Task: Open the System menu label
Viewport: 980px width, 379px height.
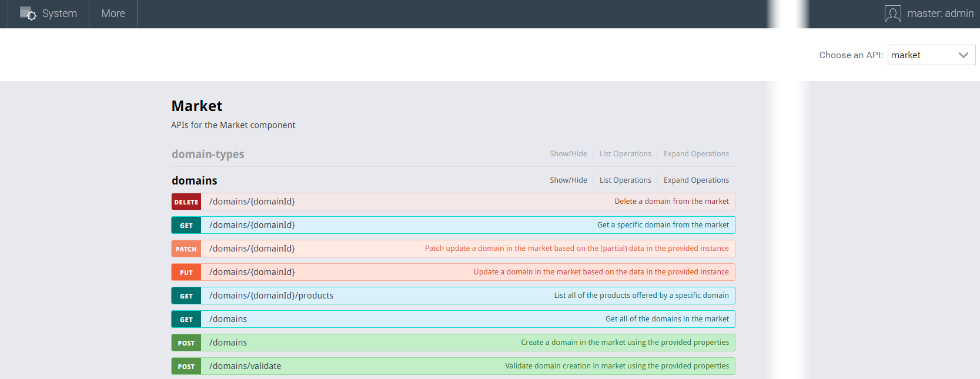Action: (x=59, y=14)
